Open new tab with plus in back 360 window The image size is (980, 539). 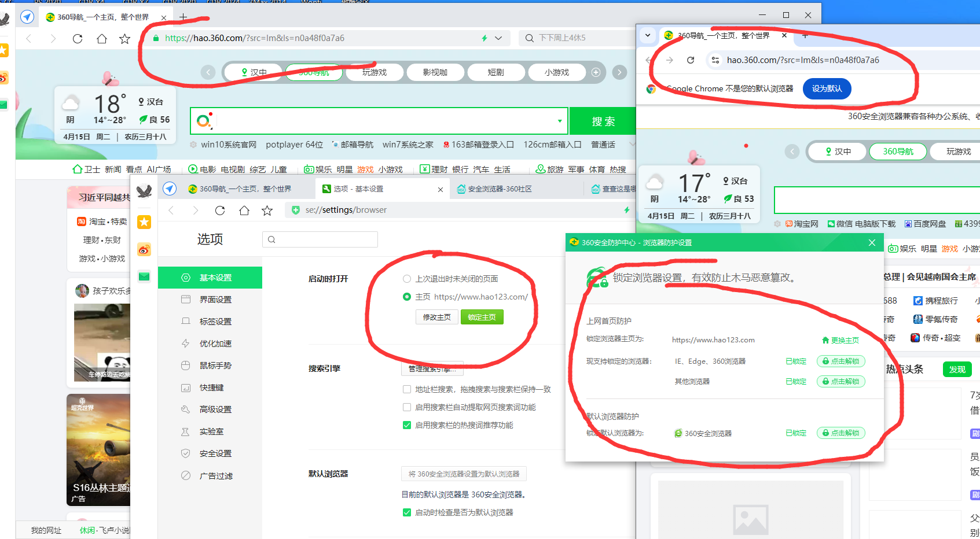pos(183,17)
